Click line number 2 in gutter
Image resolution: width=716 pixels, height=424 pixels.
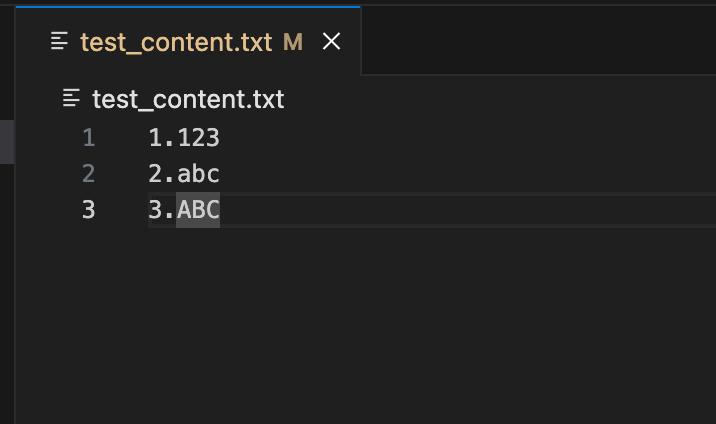click(x=89, y=173)
